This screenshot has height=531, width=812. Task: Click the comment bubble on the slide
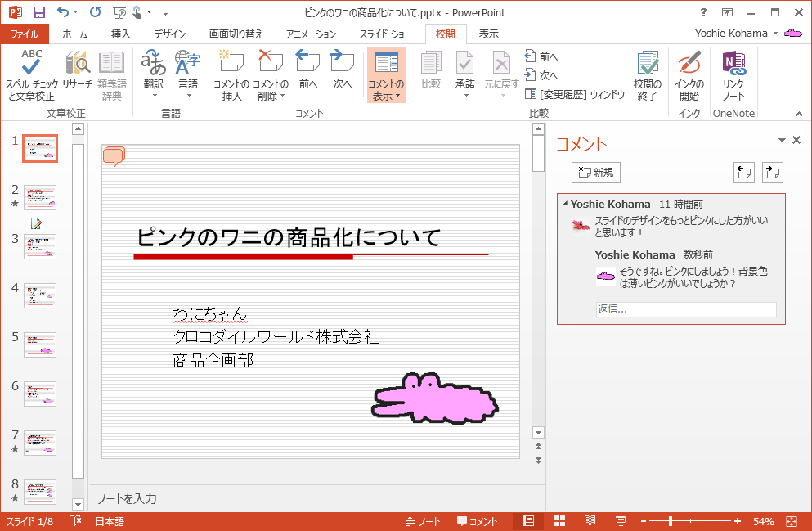coord(114,156)
